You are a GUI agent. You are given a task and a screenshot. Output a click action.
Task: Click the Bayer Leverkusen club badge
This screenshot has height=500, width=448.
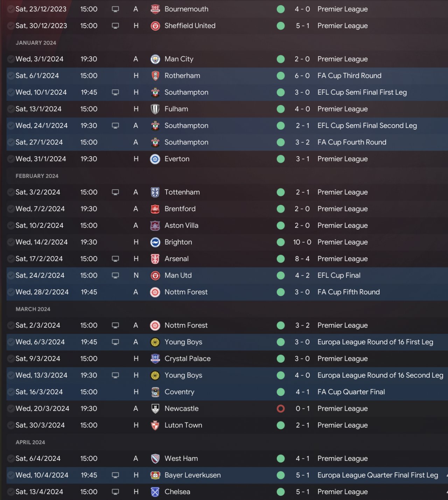pos(155,475)
